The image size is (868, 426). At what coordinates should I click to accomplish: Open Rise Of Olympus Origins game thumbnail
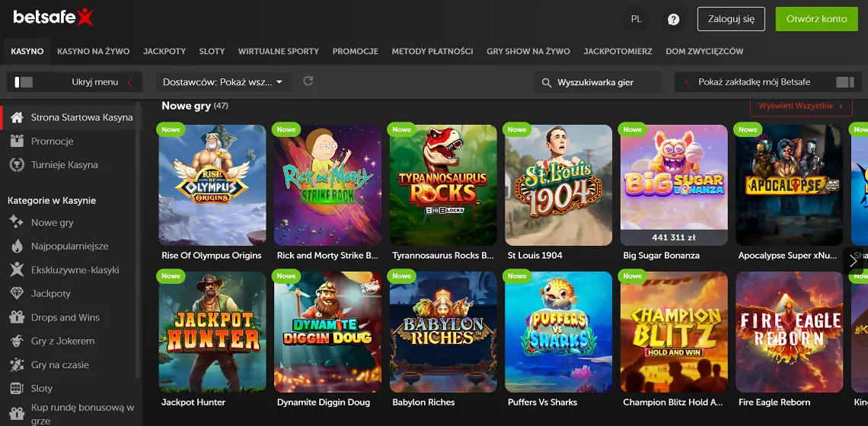(212, 185)
